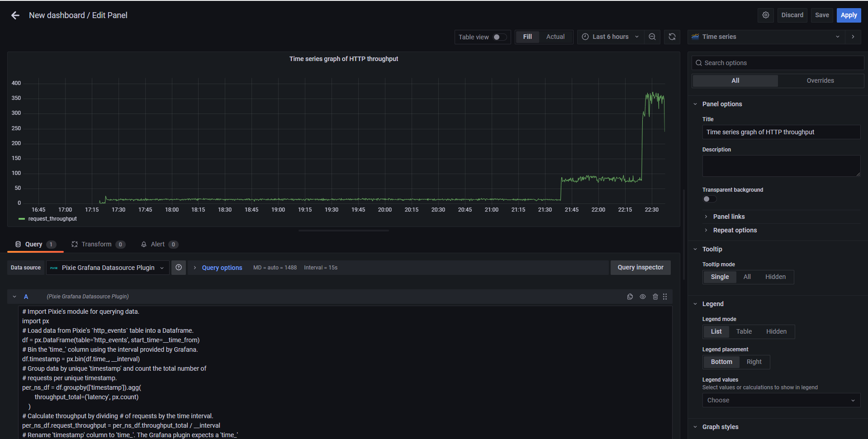Screen dimensions: 868x439
Task: Go back using the left arrow icon
Action: (x=15, y=15)
